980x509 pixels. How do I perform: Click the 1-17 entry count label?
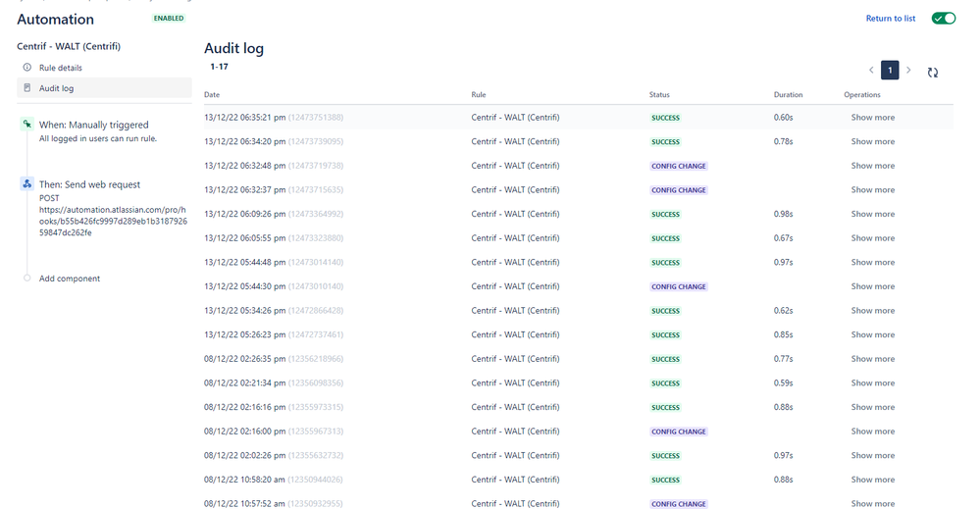pos(219,67)
